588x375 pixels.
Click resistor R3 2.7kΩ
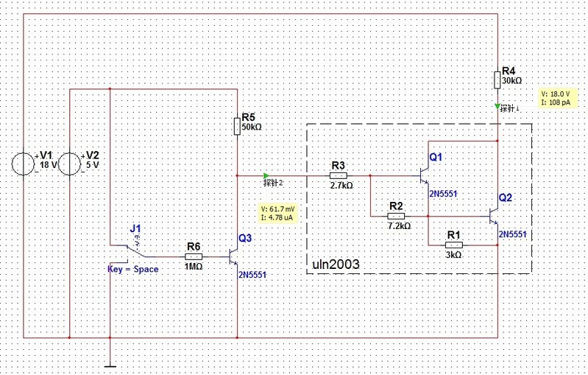pos(338,176)
